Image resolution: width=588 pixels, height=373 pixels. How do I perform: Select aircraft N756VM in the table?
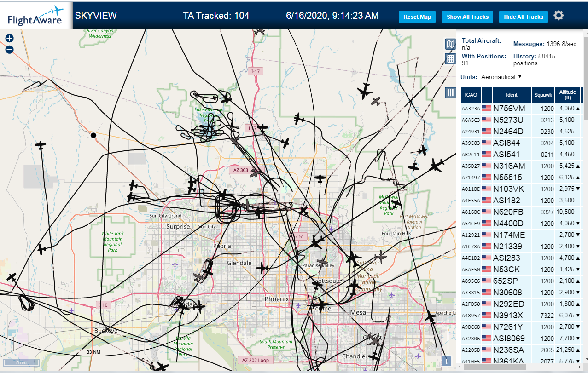pos(509,109)
